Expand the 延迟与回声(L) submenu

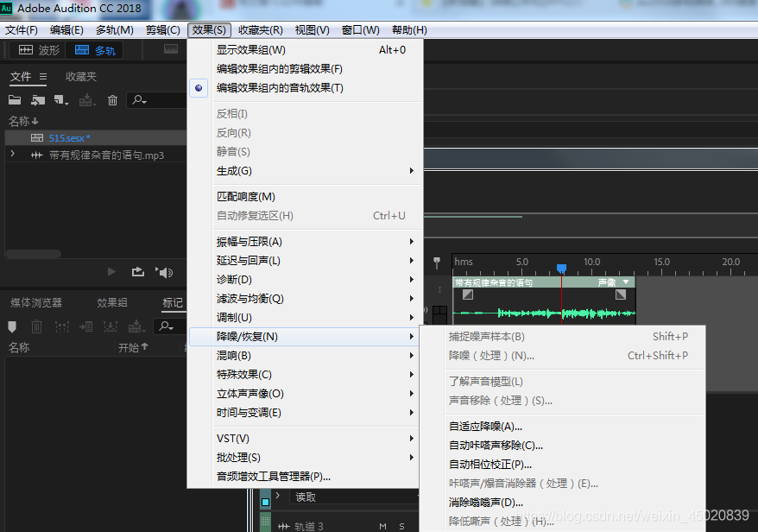(306, 261)
